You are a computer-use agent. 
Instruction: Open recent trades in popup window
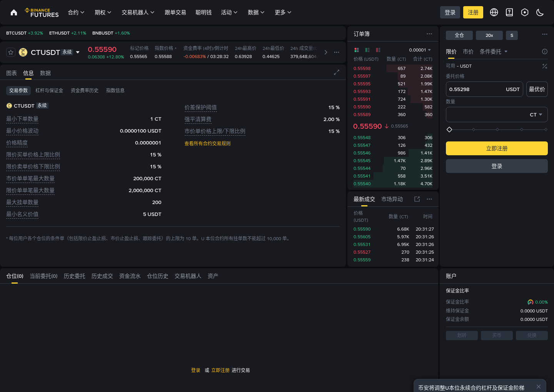point(417,199)
